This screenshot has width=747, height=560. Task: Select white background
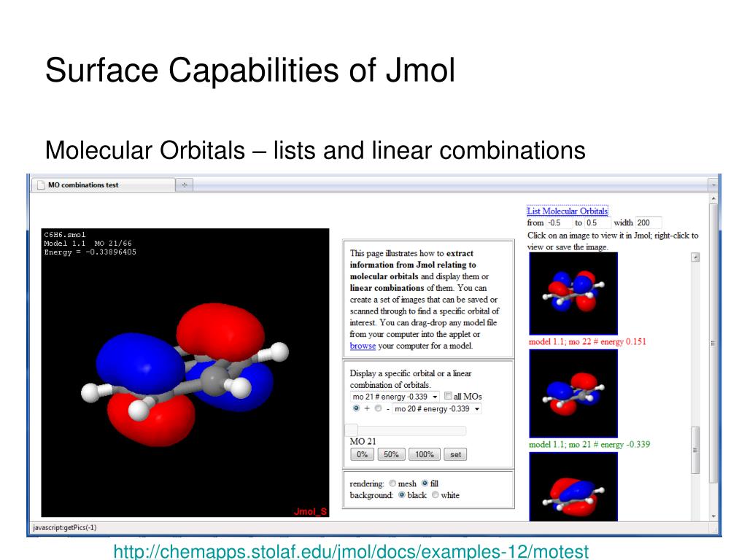435,495
